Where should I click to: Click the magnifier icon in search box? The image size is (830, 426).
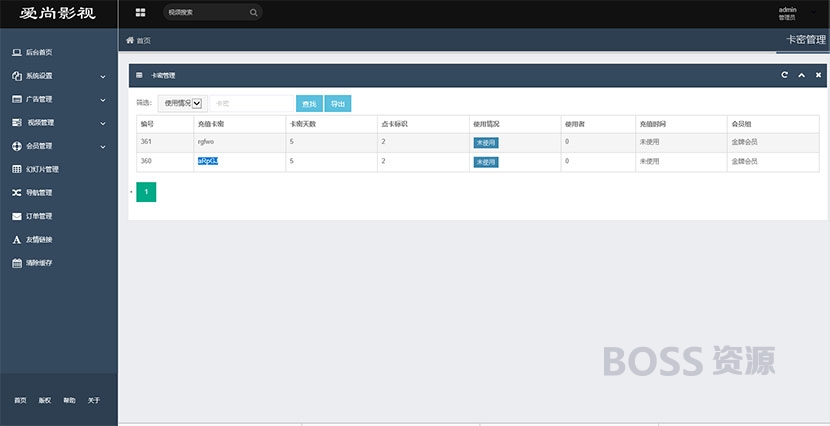[254, 13]
